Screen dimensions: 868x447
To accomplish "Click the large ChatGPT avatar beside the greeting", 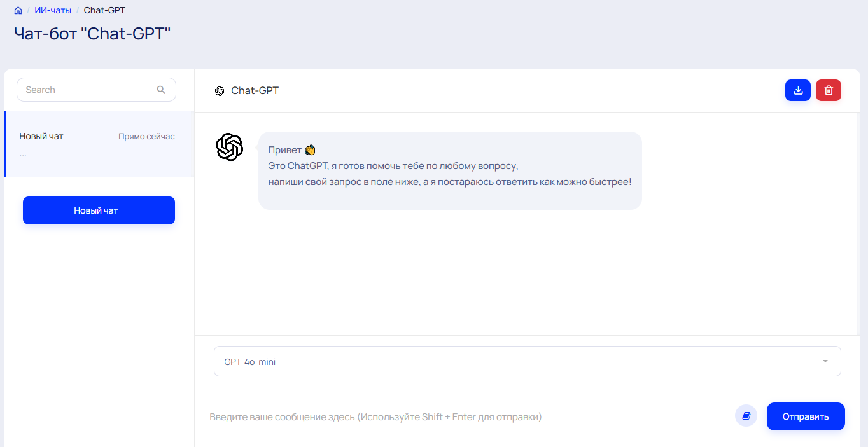I will 230,147.
